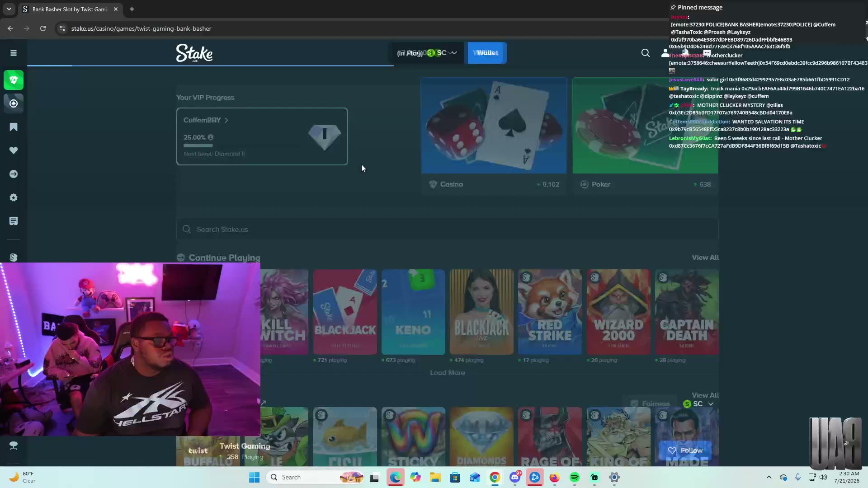Open Microsoft Store from the taskbar

(x=455, y=477)
